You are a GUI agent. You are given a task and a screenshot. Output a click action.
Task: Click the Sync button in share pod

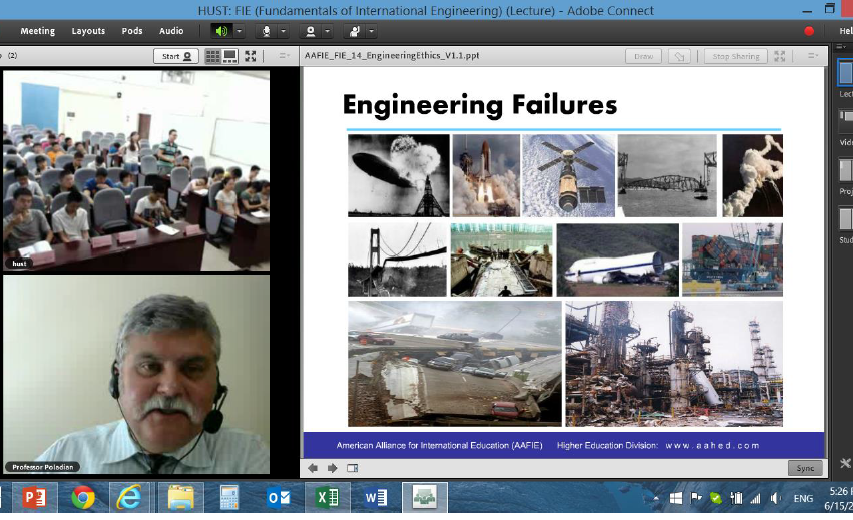(x=804, y=468)
